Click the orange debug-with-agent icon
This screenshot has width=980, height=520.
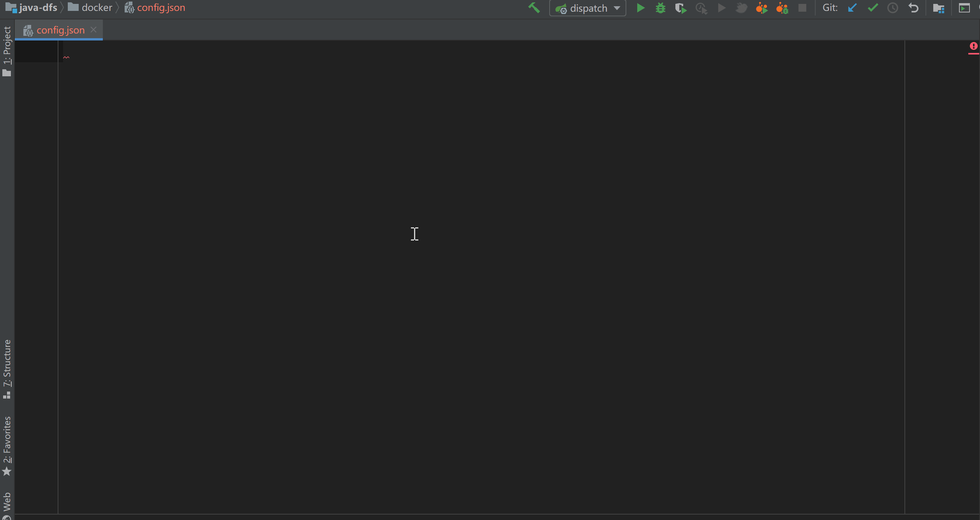pyautogui.click(x=782, y=8)
